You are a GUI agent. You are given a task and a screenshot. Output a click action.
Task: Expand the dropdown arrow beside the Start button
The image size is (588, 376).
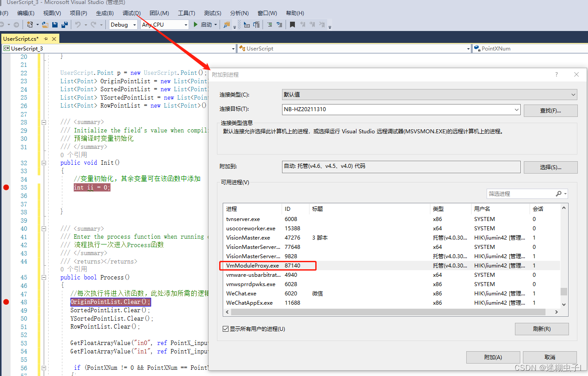coord(216,25)
